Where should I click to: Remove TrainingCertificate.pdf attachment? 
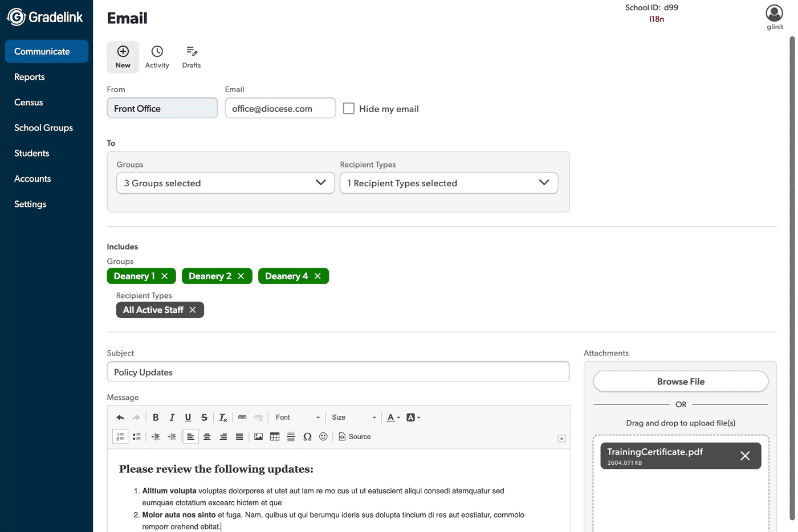point(745,456)
